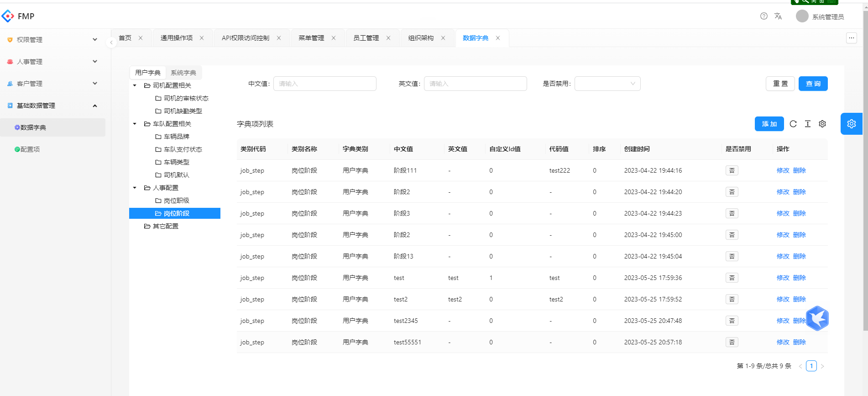Collapse the 基础数据管理 sidebar menu
The height and width of the screenshot is (396, 868).
coord(95,106)
